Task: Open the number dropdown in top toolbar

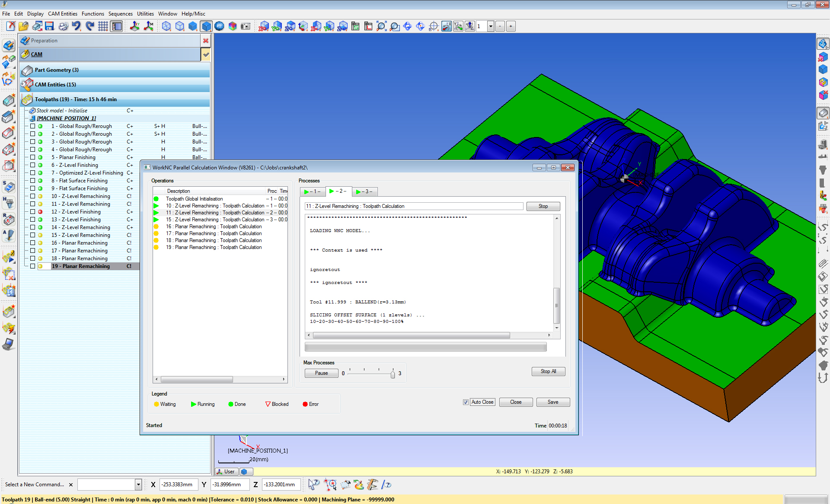Action: coord(491,26)
